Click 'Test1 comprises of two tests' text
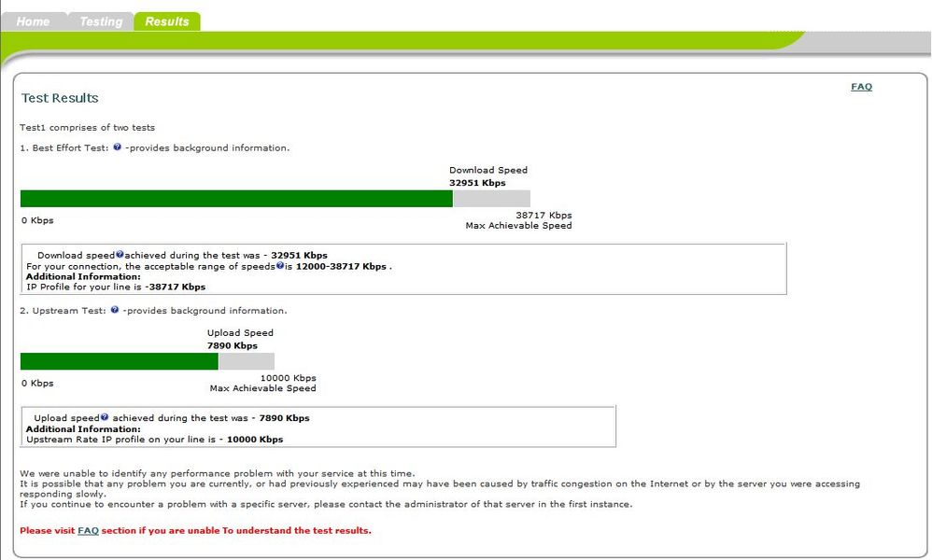Image resolution: width=932 pixels, height=560 pixels. tap(88, 128)
